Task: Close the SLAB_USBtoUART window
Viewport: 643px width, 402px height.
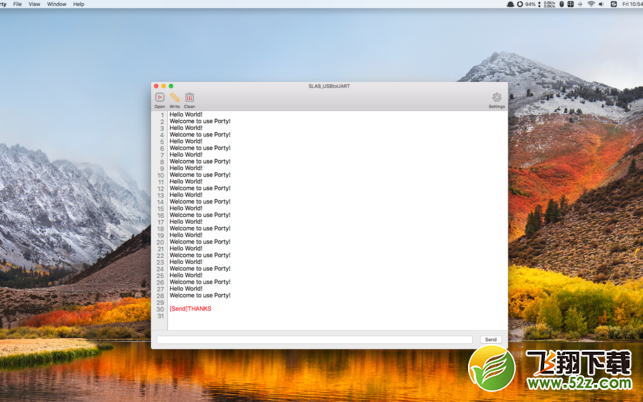Action: pos(156,86)
